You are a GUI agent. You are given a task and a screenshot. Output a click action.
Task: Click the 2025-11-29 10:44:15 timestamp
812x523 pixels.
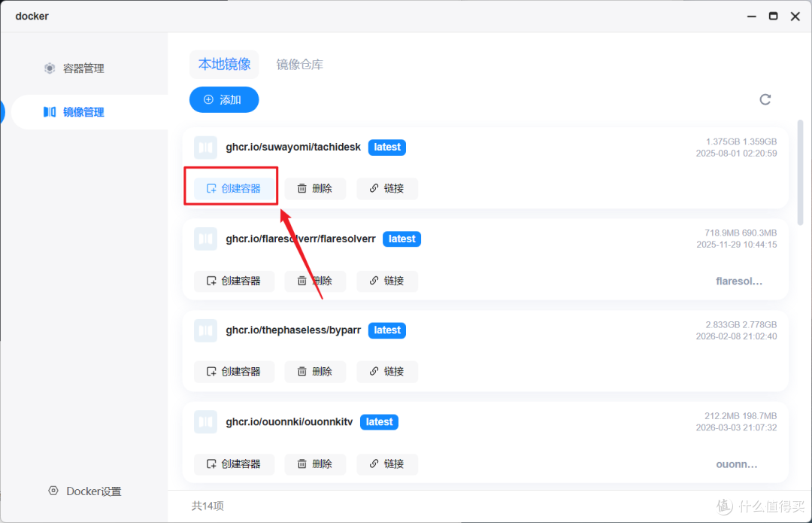pyautogui.click(x=736, y=245)
